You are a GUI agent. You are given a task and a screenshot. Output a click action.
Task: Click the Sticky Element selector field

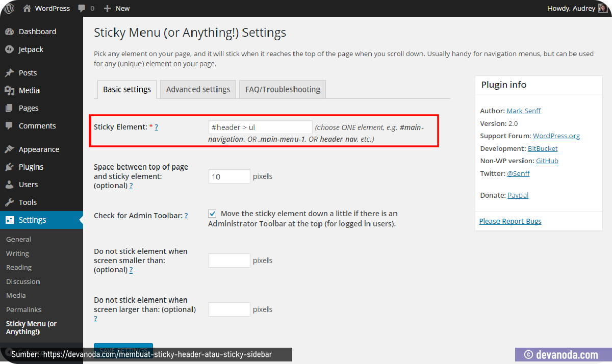click(x=261, y=127)
